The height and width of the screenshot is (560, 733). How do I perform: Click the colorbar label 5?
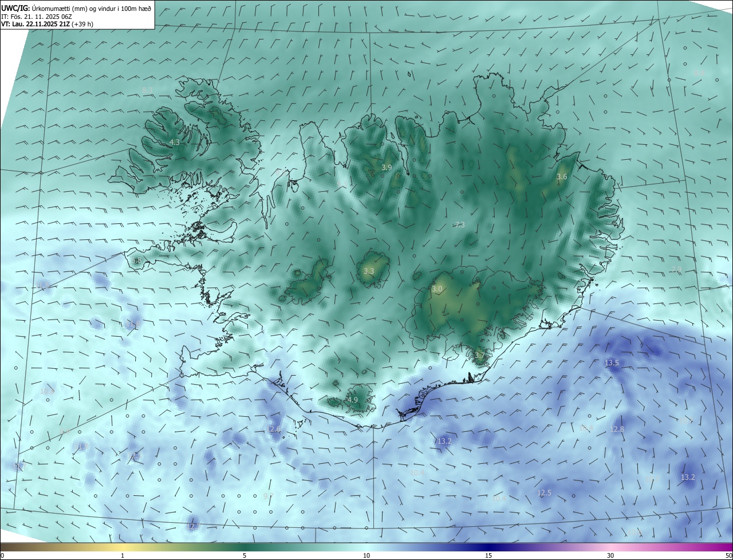coord(245,556)
